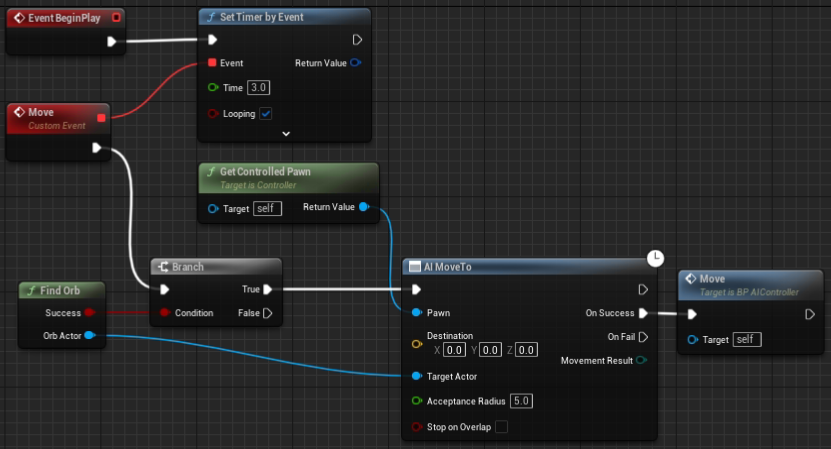Screen dimensions: 831x449
Task: Click Stop on Overlap boolean pin
Action: [x=417, y=427]
